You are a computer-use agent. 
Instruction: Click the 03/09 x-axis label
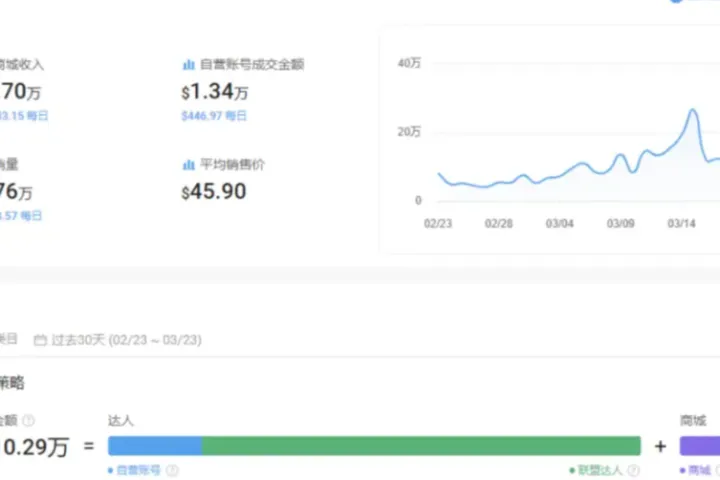[620, 224]
